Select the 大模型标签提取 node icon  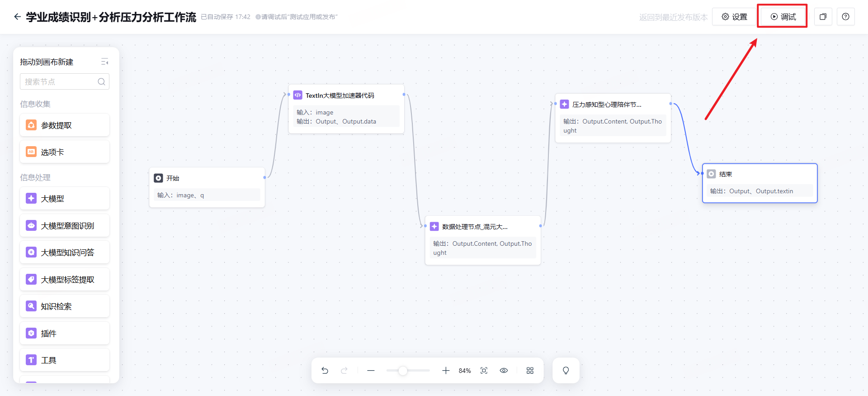coord(31,279)
